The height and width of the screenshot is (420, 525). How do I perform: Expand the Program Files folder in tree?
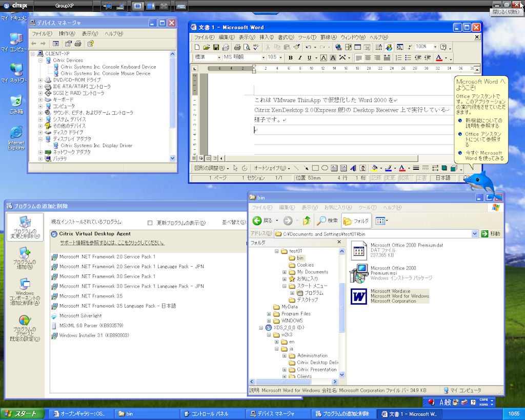[x=269, y=314]
